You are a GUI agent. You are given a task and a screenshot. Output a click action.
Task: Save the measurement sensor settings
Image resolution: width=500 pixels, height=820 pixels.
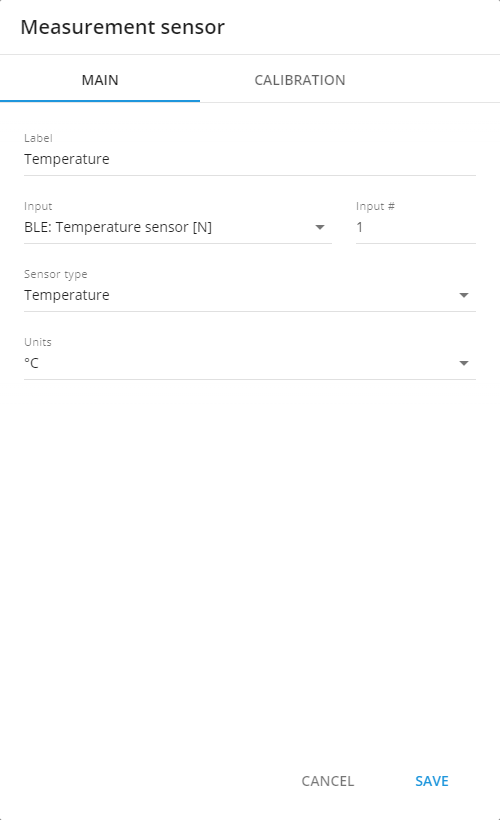pyautogui.click(x=432, y=781)
